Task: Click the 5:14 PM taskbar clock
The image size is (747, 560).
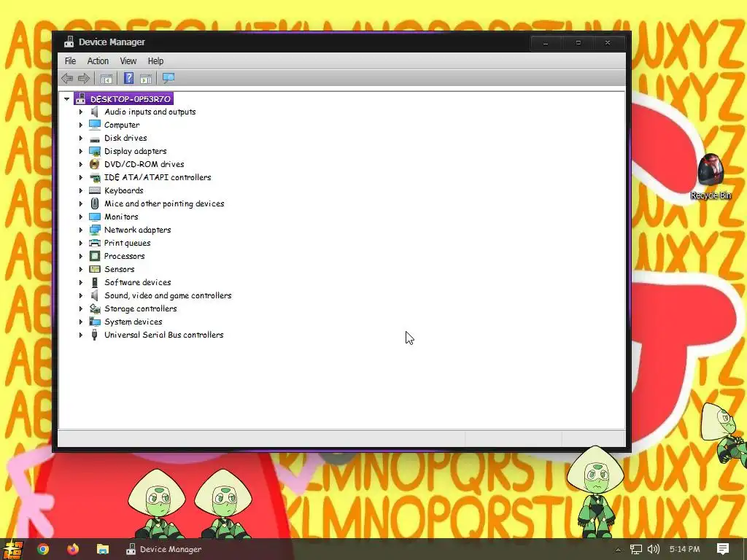Action: (x=684, y=549)
